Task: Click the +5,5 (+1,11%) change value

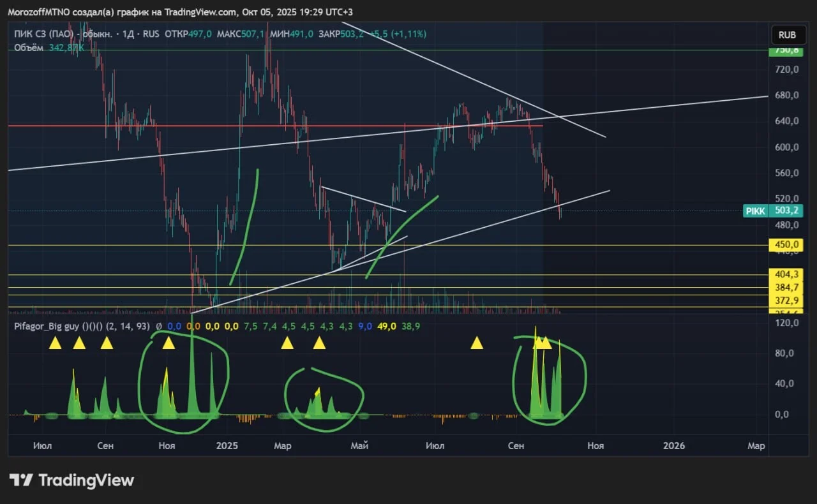Action: (398, 34)
